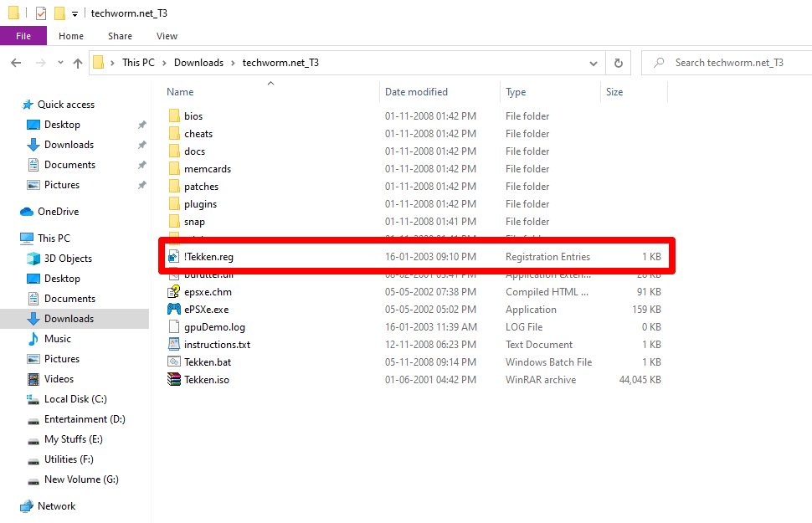Open the plugins folder
Image resolution: width=812 pixels, height=523 pixels.
200,204
